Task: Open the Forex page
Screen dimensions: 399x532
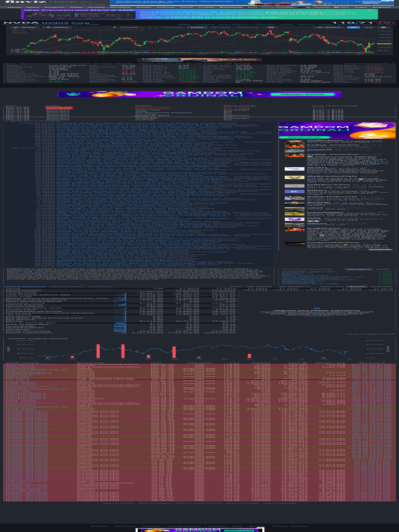Action: 187,7
